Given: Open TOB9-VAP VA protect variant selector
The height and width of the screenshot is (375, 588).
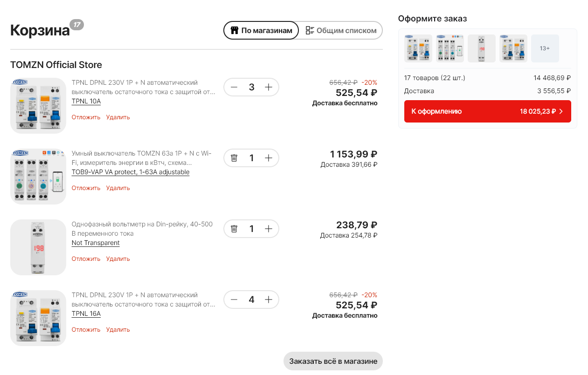Looking at the screenshot, I should [x=131, y=172].
